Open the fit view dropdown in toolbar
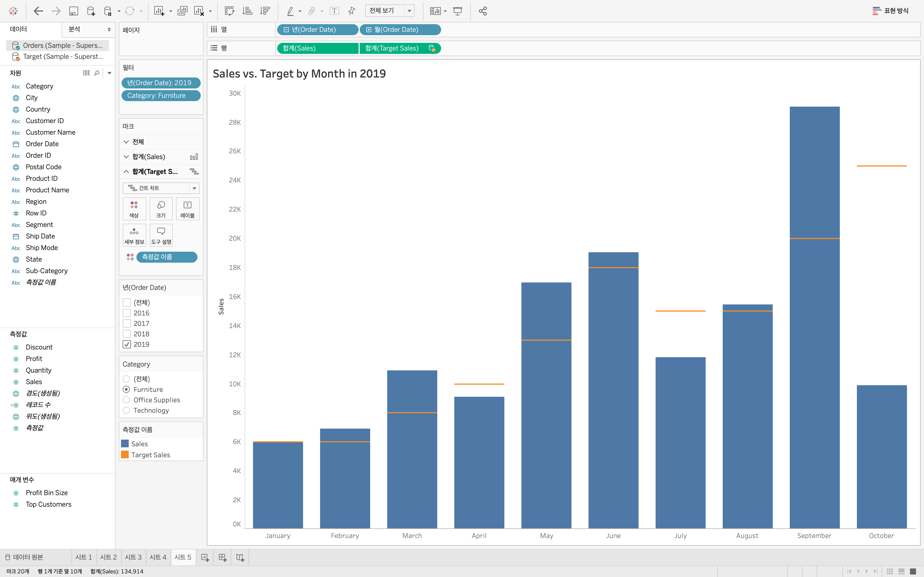924x577 pixels. click(409, 11)
